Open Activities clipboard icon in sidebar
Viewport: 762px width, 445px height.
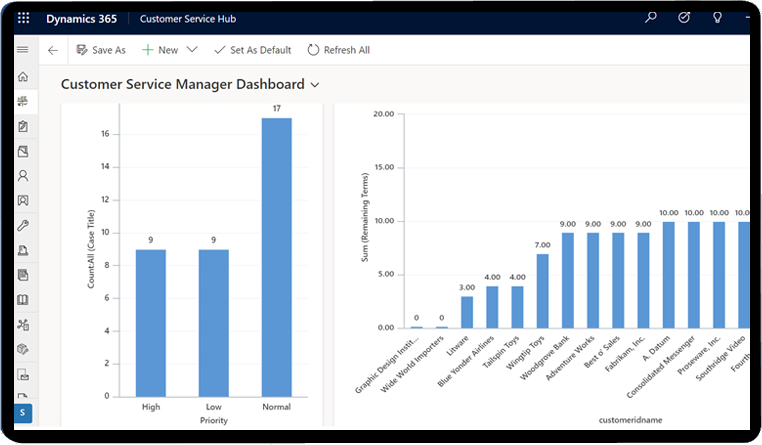click(x=23, y=126)
